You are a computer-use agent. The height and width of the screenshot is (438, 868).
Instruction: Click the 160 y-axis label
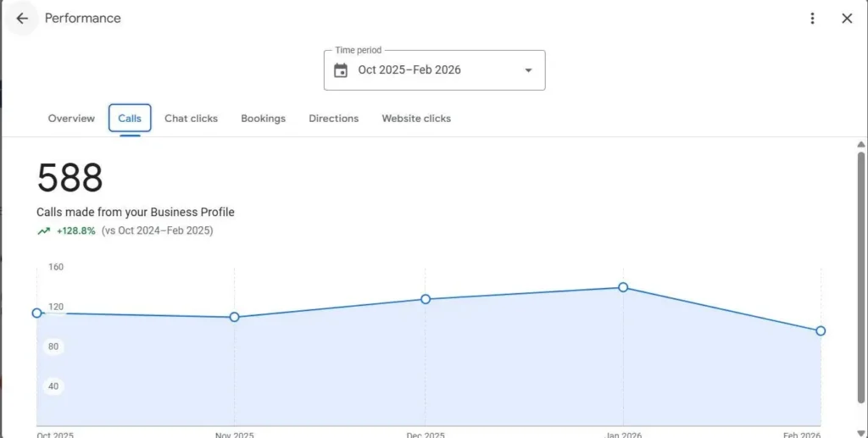(x=56, y=267)
